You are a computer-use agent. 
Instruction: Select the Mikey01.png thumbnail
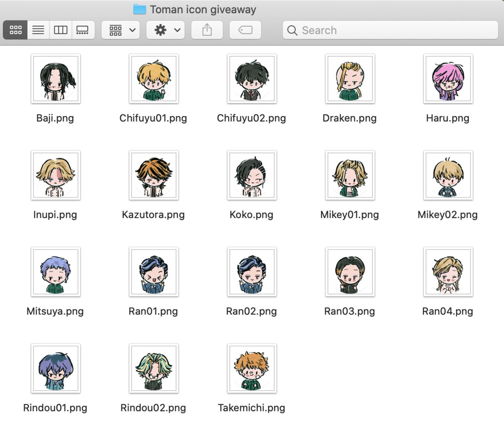click(x=350, y=175)
